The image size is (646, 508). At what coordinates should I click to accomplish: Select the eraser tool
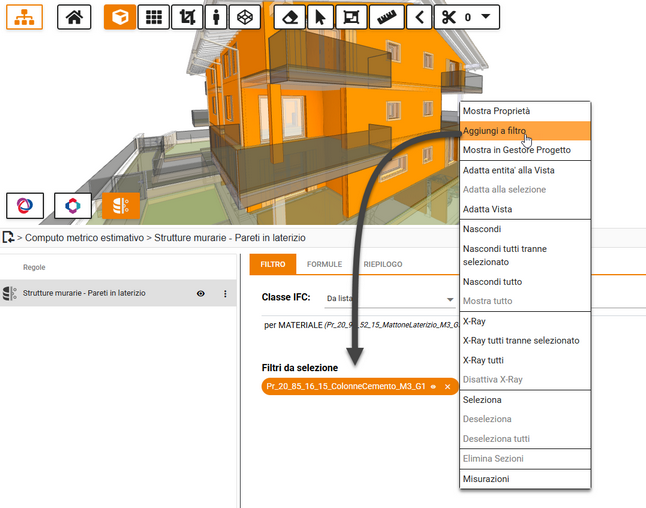290,17
